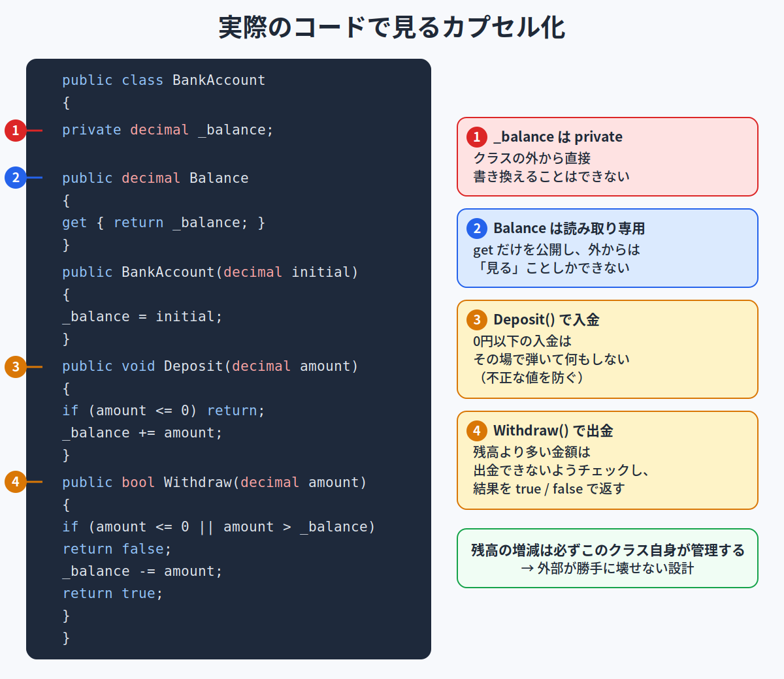
Task: Click the statement "_balance = initial;"
Action: pos(142,317)
